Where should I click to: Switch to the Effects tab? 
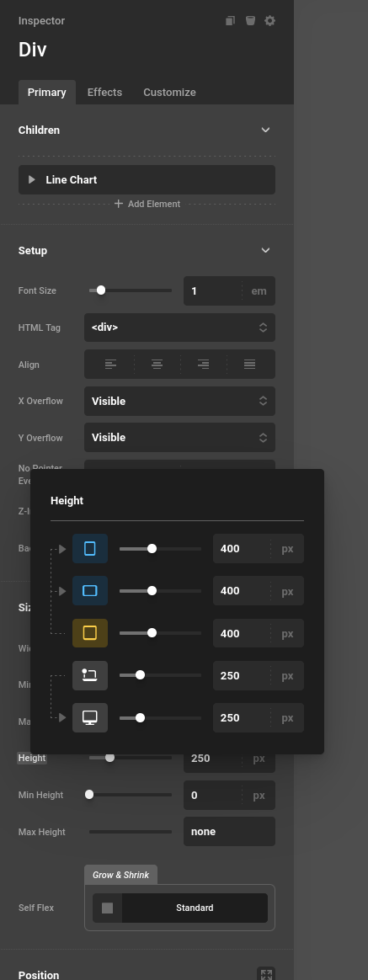[x=104, y=93]
